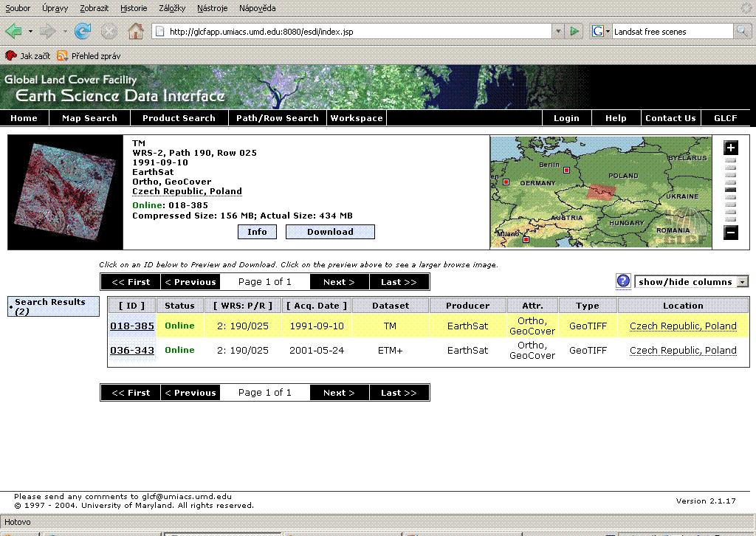Click the red marker near Berlin on the map

[x=566, y=170]
